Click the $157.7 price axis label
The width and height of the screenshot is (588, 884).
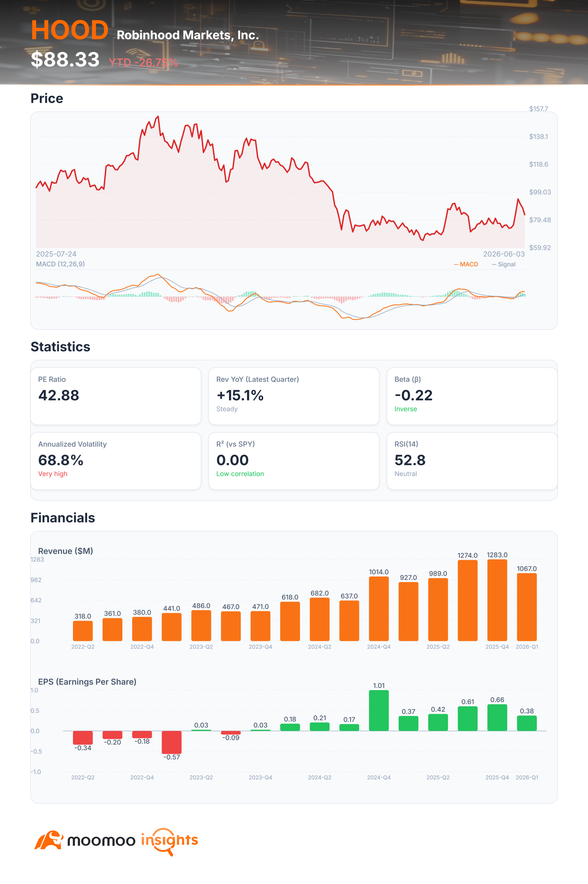click(538, 109)
